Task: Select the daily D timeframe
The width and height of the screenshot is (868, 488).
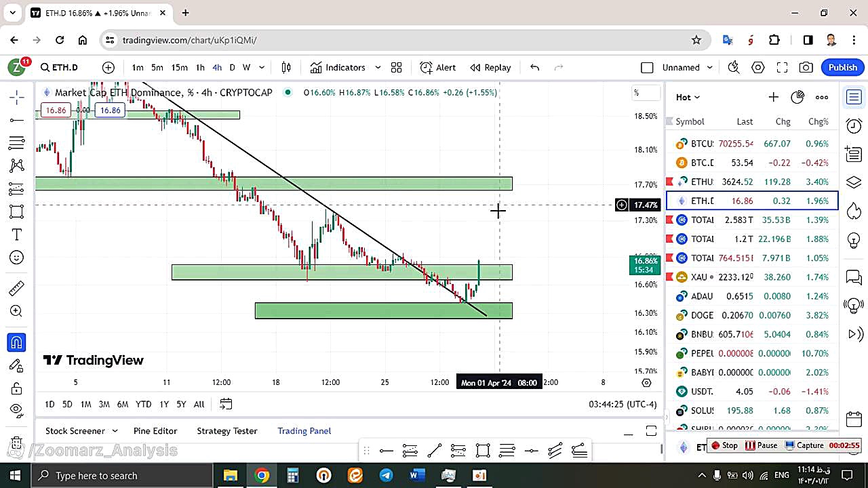Action: [232, 67]
